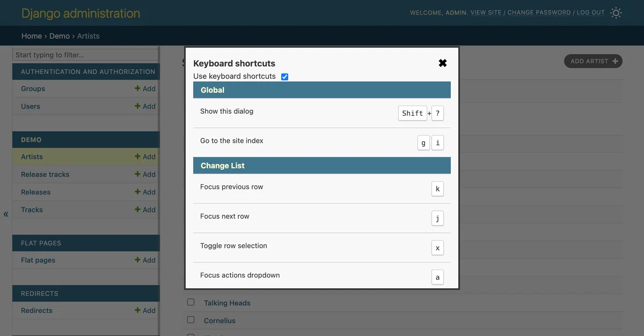The height and width of the screenshot is (336, 644).
Task: Open Release tracks in sidebar
Action: (x=45, y=174)
